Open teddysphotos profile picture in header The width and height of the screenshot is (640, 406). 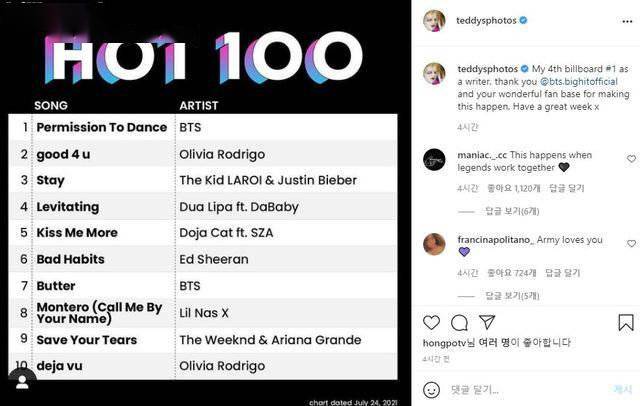(434, 20)
